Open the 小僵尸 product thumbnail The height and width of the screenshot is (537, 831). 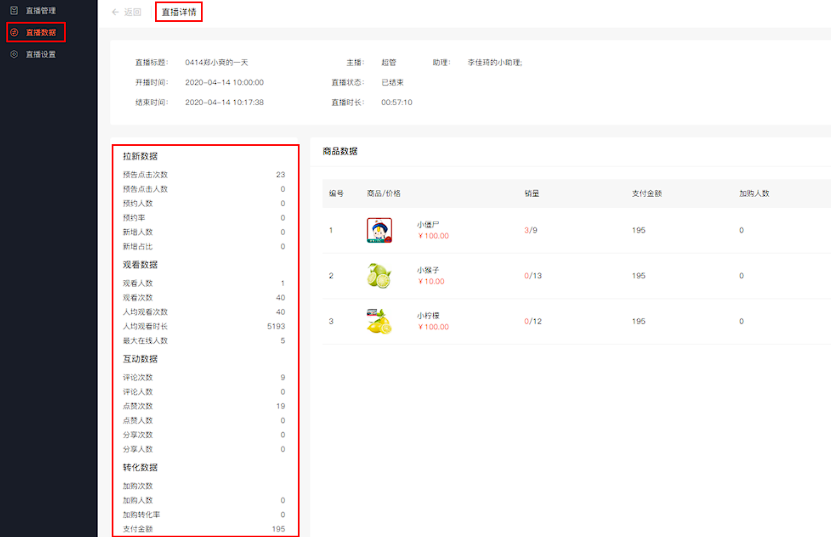coord(379,230)
